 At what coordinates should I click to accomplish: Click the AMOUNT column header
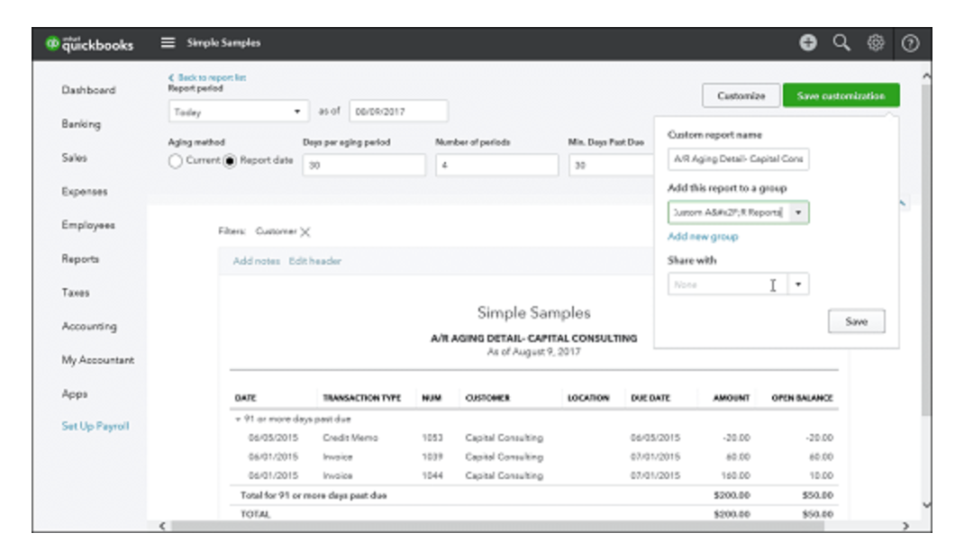(732, 398)
